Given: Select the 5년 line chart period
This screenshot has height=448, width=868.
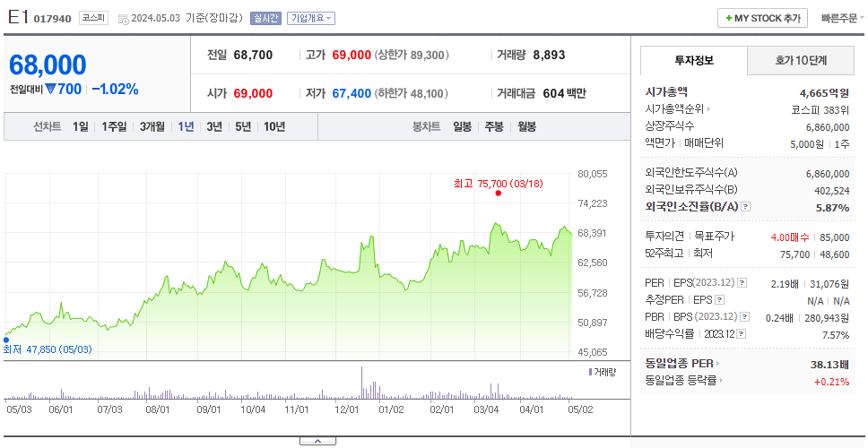Looking at the screenshot, I should pyautogui.click(x=242, y=126).
